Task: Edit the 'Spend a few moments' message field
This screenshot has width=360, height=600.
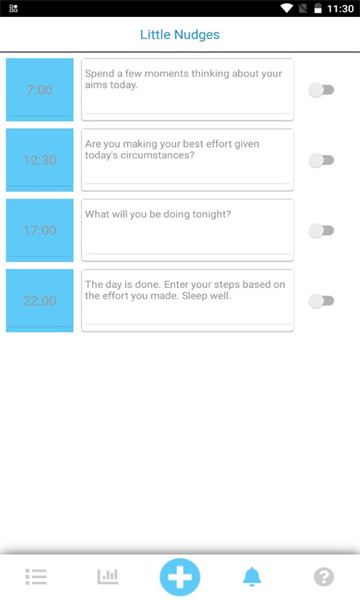Action: (x=187, y=90)
